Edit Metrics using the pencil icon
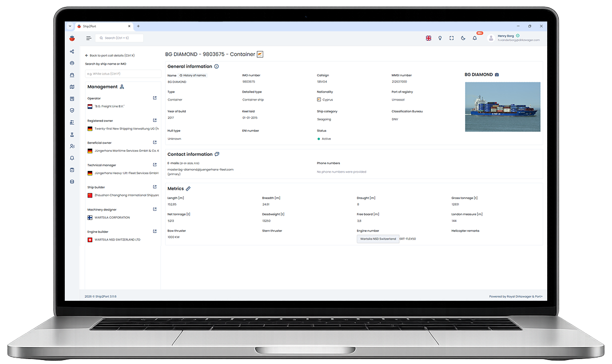This screenshot has width=612, height=364. pos(189,188)
